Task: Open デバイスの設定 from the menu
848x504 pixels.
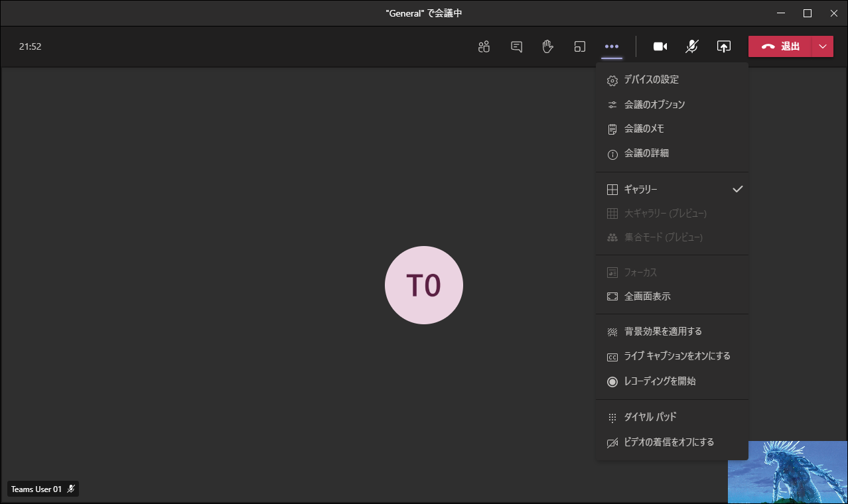Action: (672, 80)
